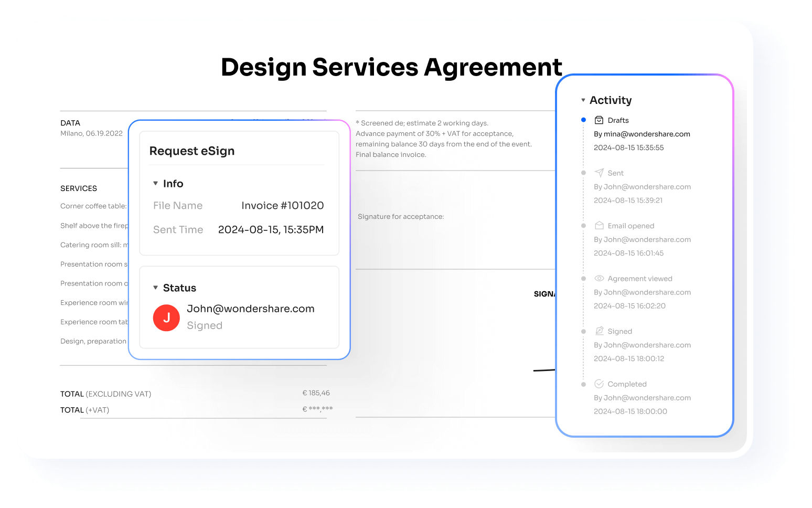The width and height of the screenshot is (812, 508).
Task: Click the Shelf above the fireplace row
Action: coord(94,226)
